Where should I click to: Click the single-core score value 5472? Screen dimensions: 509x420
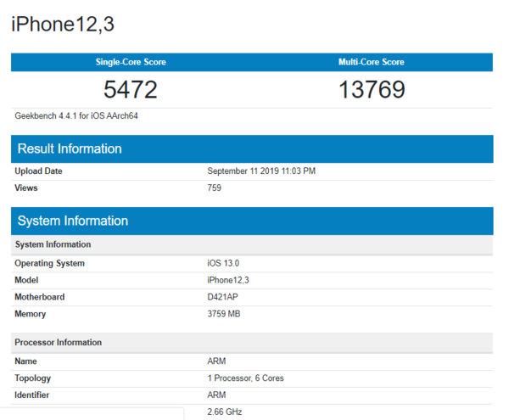tap(131, 89)
